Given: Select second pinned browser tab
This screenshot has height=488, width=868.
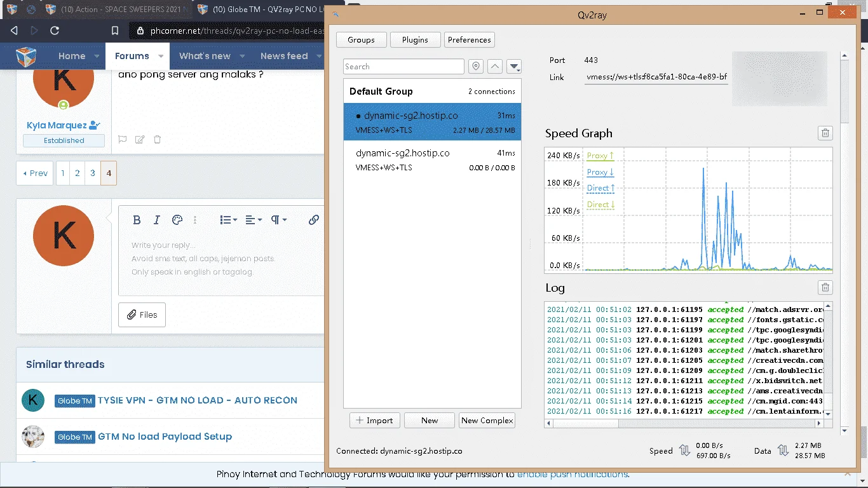Looking at the screenshot, I should click(x=31, y=10).
